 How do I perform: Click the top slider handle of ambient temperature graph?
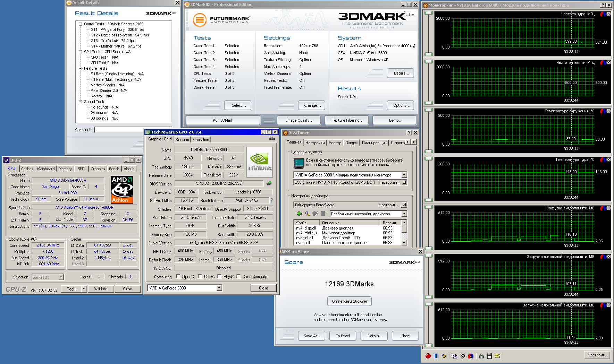tap(429, 110)
